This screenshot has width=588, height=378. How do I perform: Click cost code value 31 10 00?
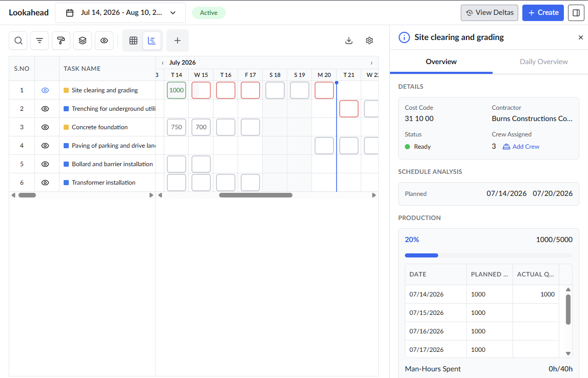point(419,118)
